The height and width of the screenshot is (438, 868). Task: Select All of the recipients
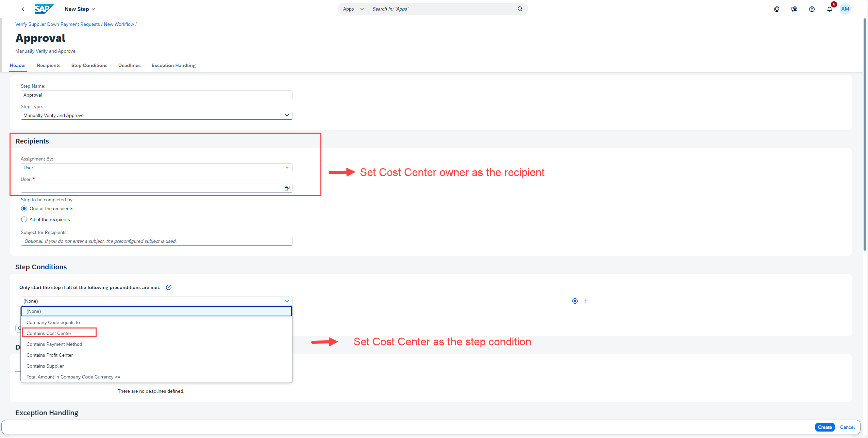coord(24,219)
